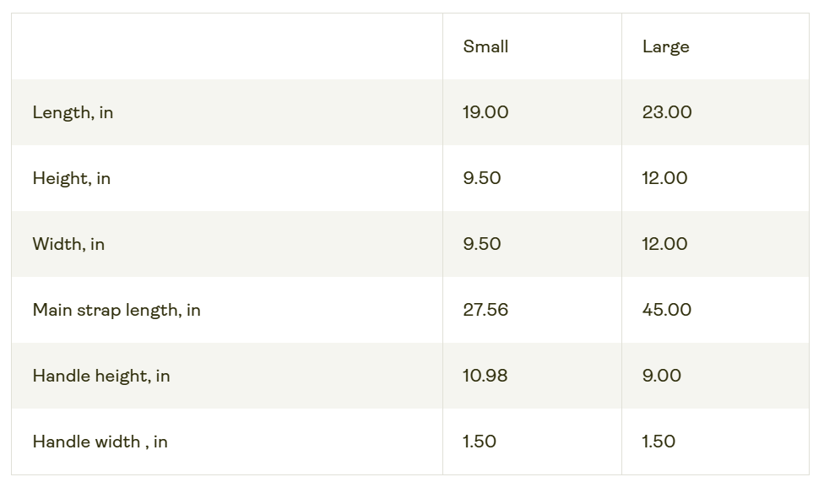824x504 pixels.
Task: Select Large strap length value 45.00
Action: (x=667, y=310)
